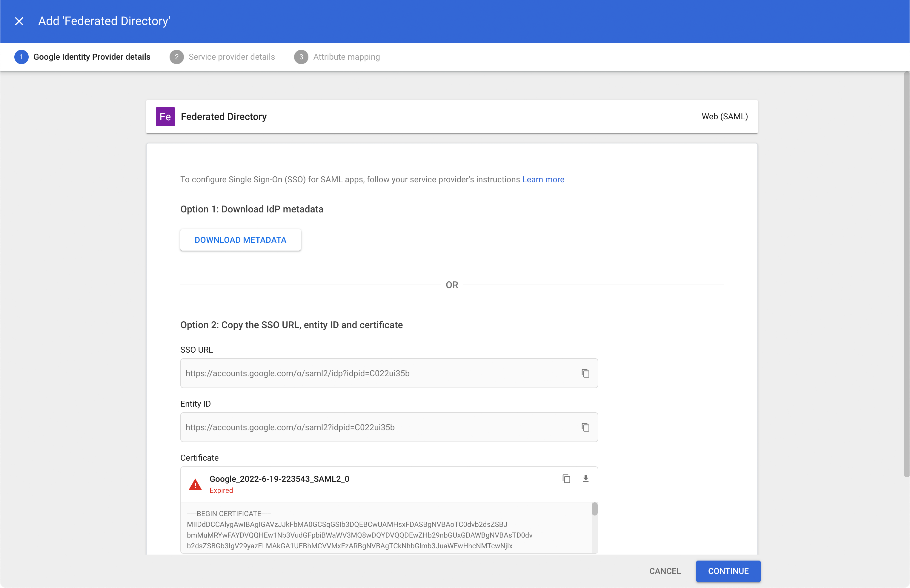Copy the SSO URL value
The image size is (910, 588).
[586, 374]
